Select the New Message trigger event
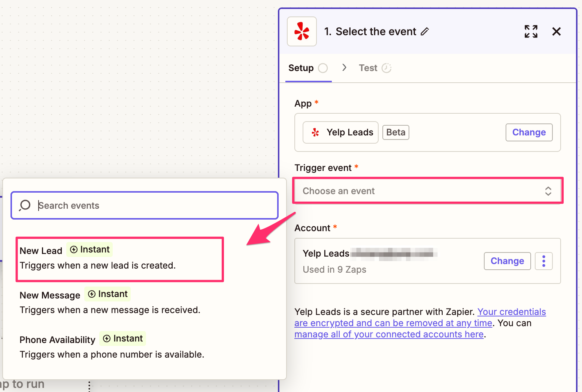 [144, 303]
